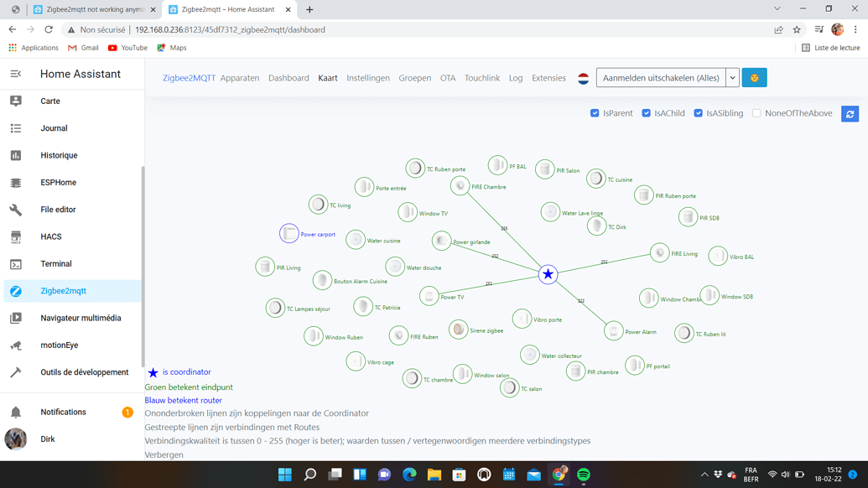Screen dimensions: 868x488
Task: Click the sidebar vertical scrollbar
Action: tap(143, 266)
